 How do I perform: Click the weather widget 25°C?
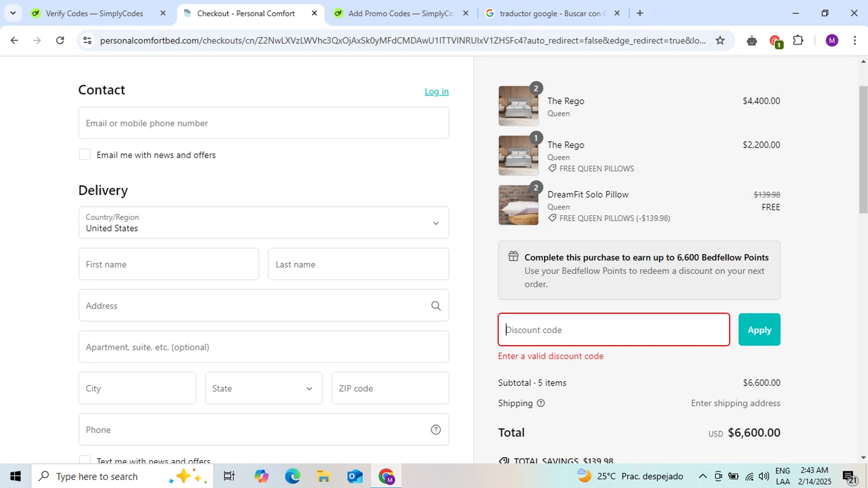click(630, 476)
